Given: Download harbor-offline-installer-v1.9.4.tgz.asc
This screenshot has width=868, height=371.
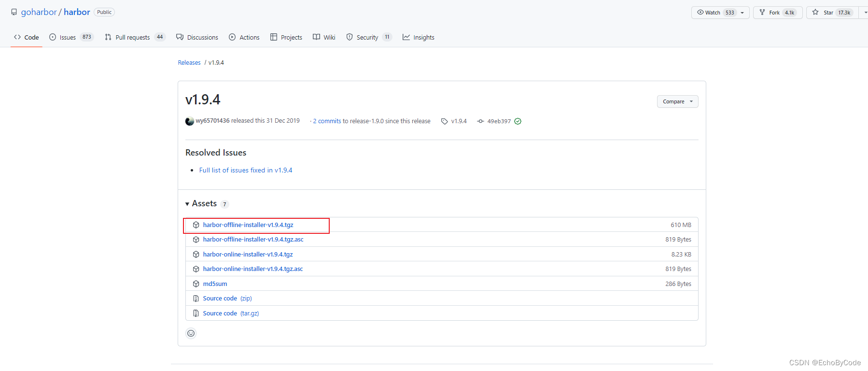Looking at the screenshot, I should pos(253,240).
